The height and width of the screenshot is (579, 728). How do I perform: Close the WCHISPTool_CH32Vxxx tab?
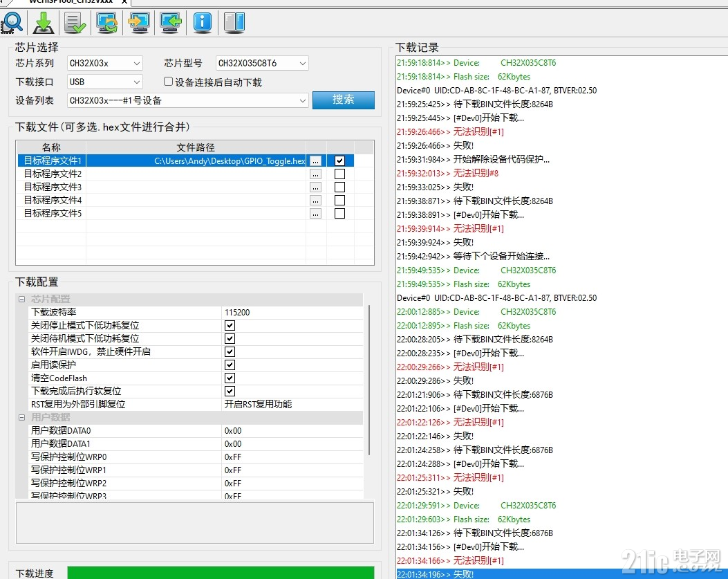coord(124,1)
